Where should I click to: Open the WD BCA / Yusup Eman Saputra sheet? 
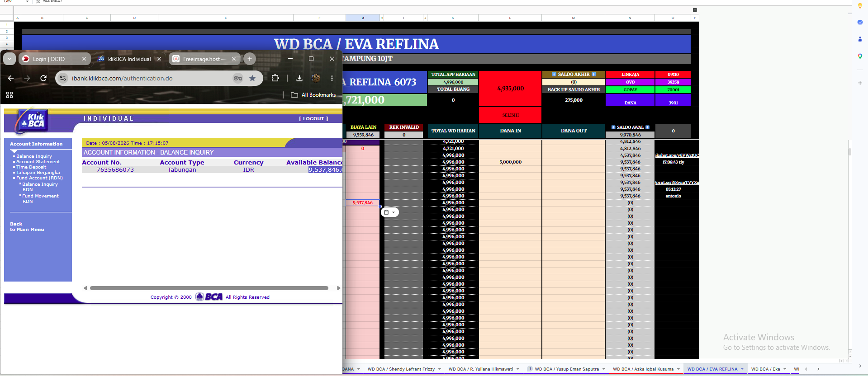[566, 369]
